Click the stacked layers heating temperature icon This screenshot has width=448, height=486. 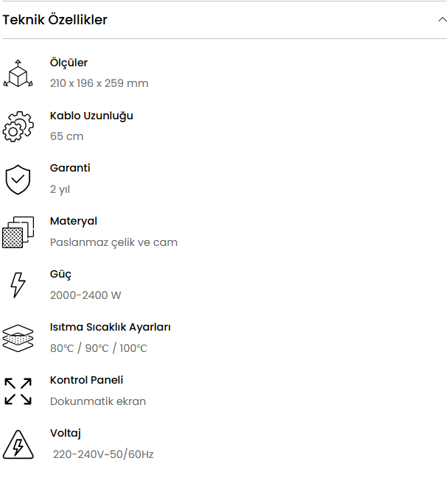[18, 338]
